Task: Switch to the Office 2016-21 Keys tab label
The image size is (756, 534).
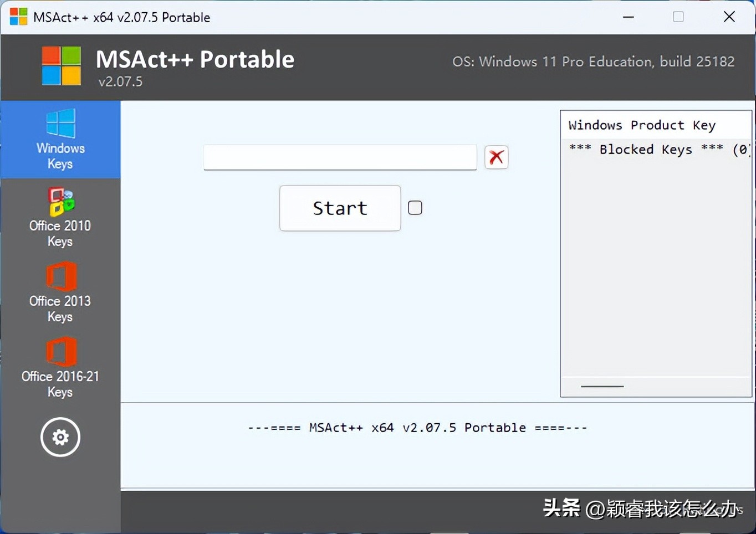Action: [x=60, y=384]
